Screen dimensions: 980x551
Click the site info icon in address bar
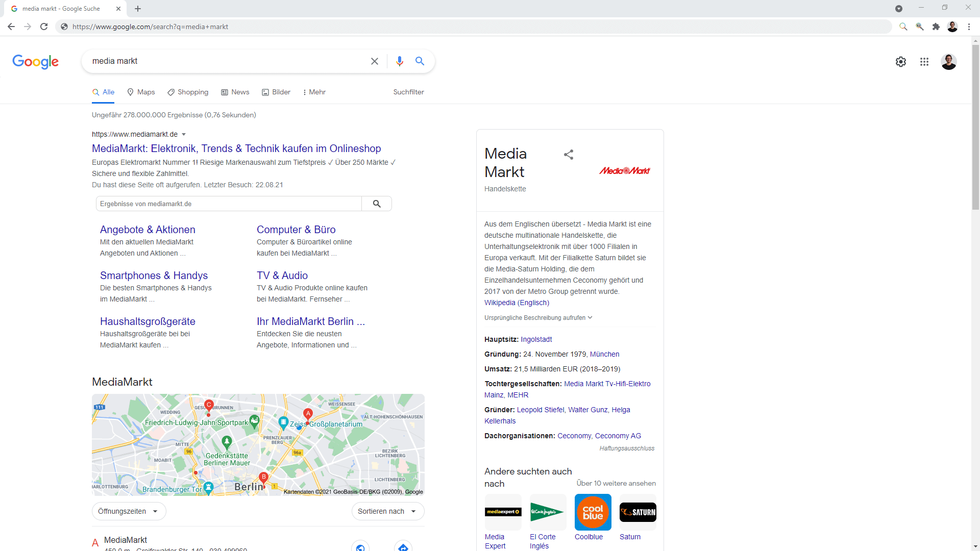tap(64, 27)
